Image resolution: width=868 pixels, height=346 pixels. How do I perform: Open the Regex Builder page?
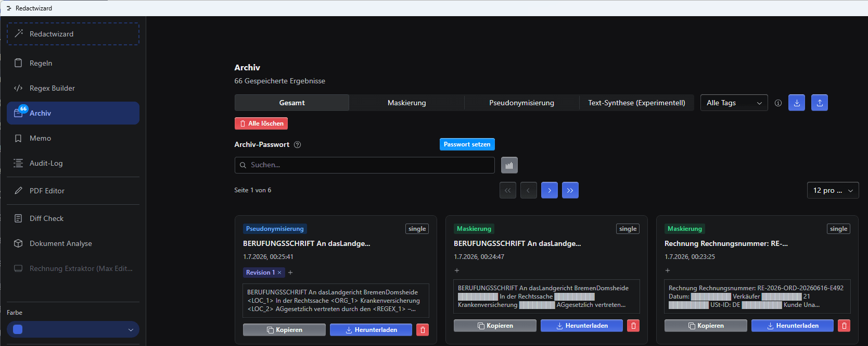coord(73,88)
